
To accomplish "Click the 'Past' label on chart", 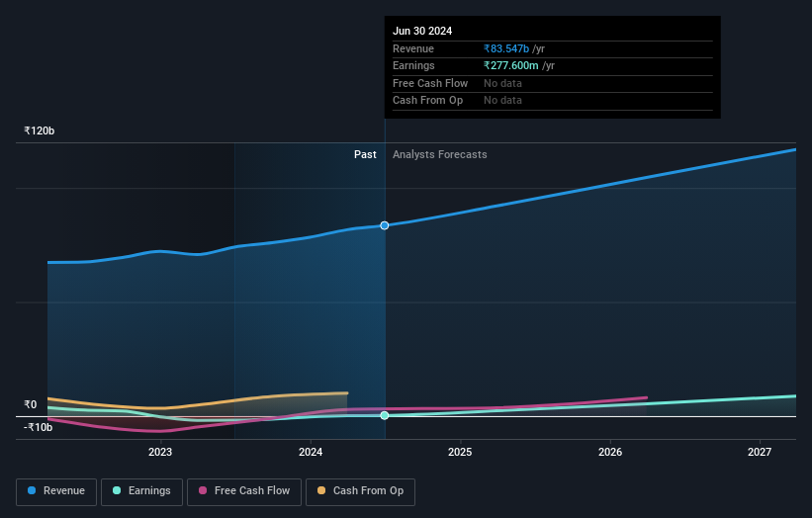I will [x=365, y=155].
